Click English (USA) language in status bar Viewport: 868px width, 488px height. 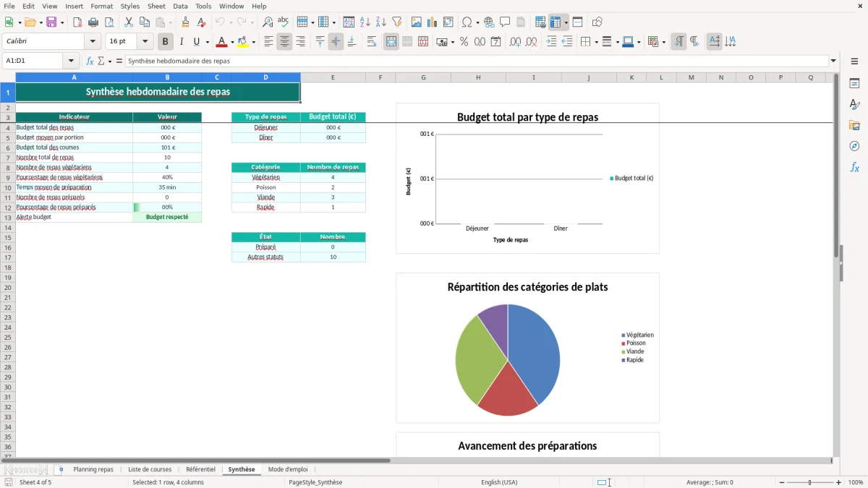click(x=499, y=482)
